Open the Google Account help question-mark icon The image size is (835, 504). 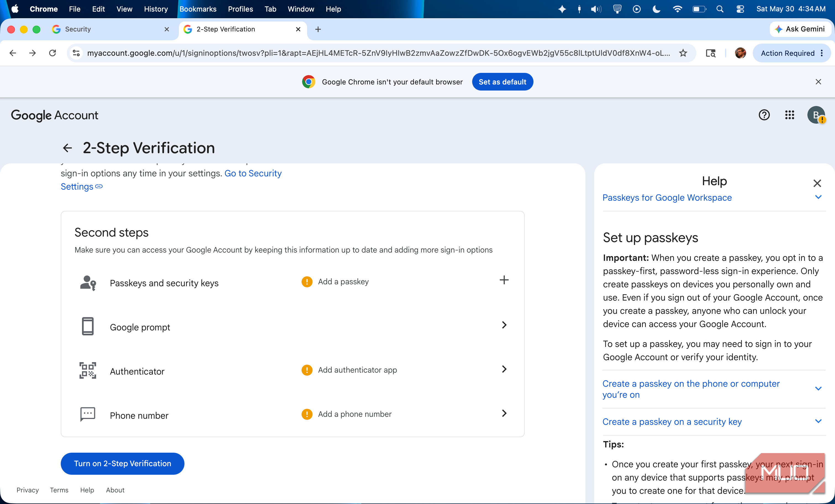(x=764, y=115)
